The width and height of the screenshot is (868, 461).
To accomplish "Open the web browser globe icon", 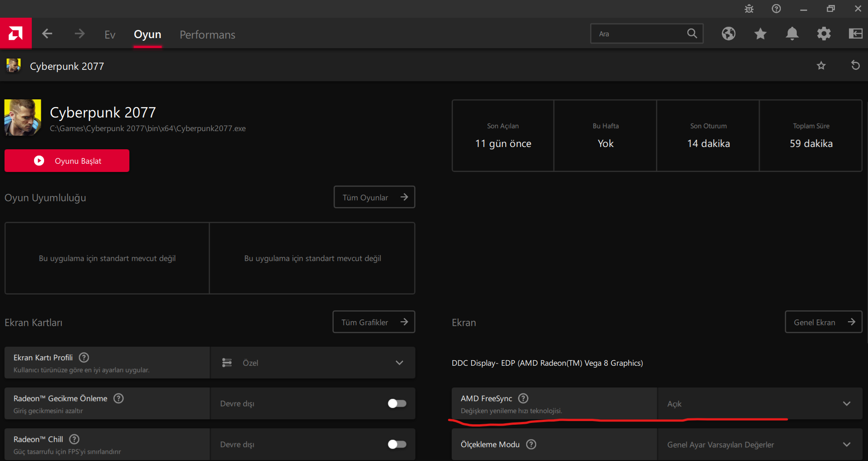I will coord(729,34).
